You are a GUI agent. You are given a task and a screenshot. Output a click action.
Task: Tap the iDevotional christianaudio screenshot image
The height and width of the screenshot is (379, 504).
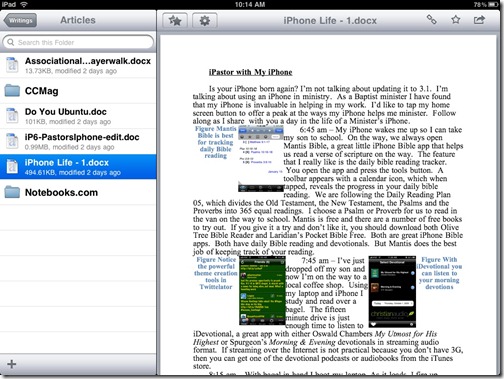point(392,292)
